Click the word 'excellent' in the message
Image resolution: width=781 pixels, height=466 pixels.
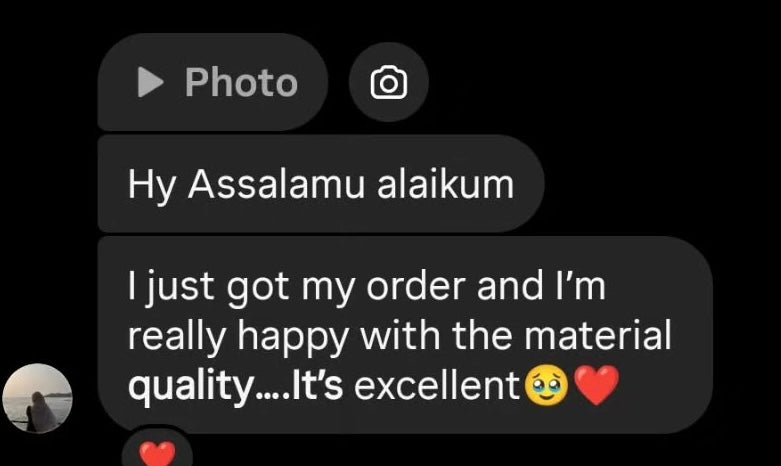[437, 386]
